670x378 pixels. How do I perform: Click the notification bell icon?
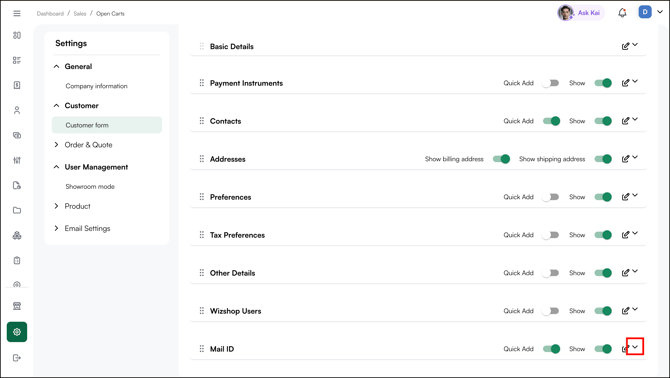pos(622,13)
